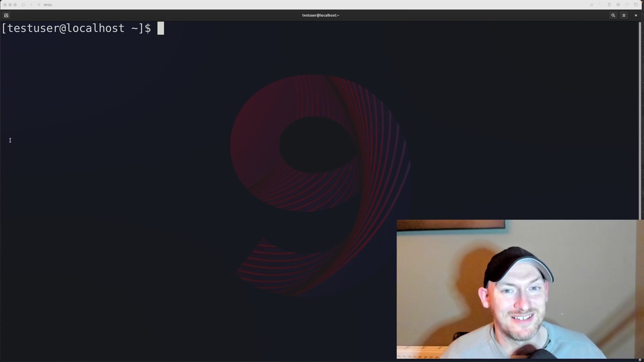644x362 pixels.
Task: Click the VM power button icon
Action: coord(23,5)
